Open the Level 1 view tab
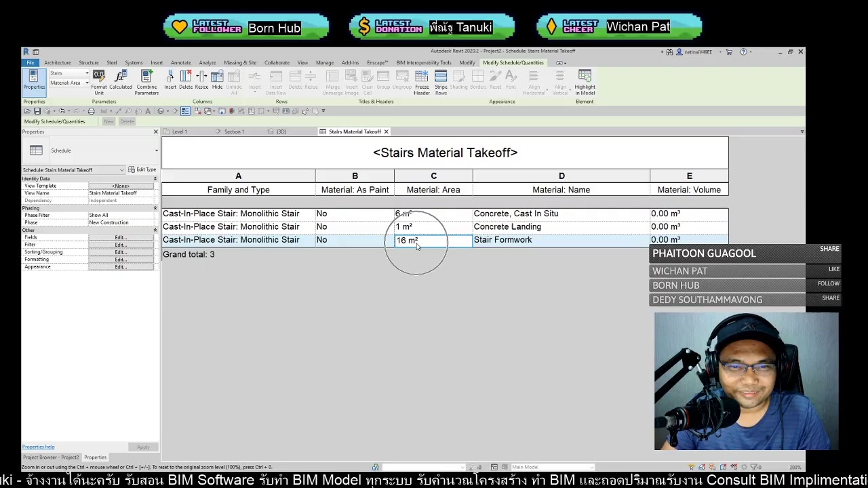 (x=180, y=131)
